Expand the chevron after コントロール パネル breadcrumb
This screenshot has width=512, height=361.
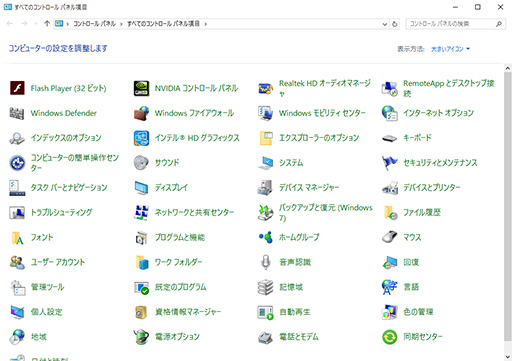[x=121, y=24]
